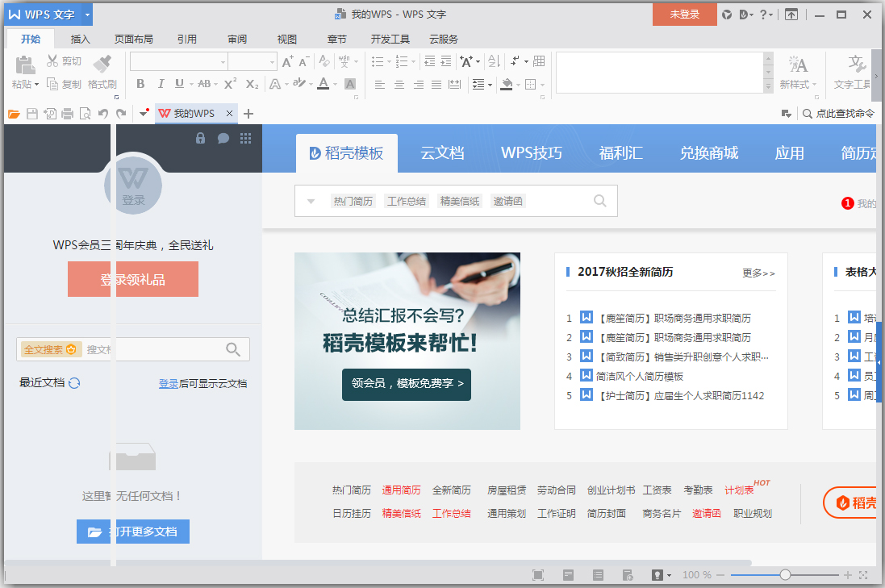885x588 pixels.
Task: Click the Format Painter brush icon
Action: click(102, 64)
